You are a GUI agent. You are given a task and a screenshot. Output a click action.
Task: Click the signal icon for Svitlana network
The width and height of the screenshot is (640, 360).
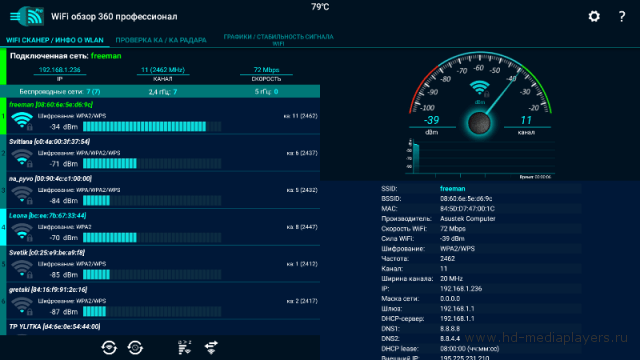22,158
